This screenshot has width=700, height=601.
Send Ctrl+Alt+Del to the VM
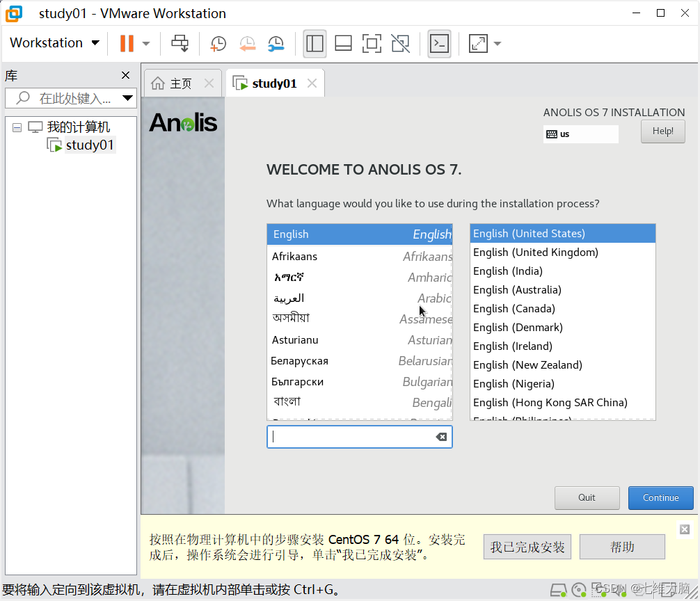point(180,43)
